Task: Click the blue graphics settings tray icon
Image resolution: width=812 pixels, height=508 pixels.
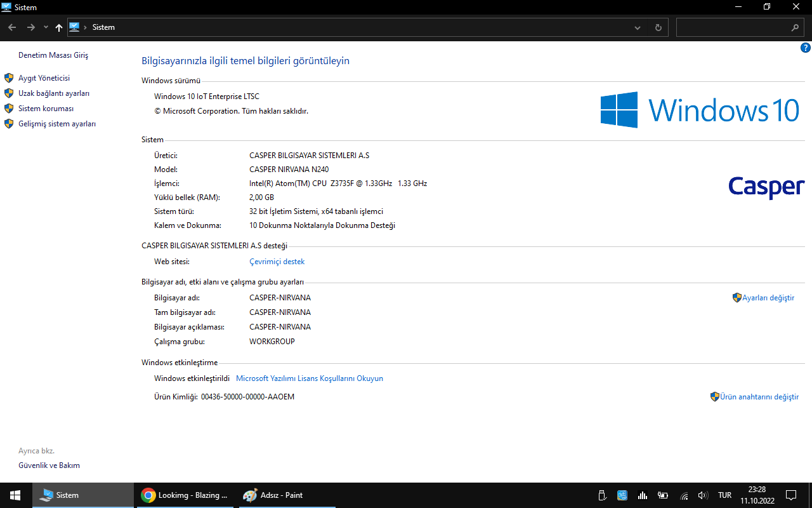Action: tap(622, 495)
